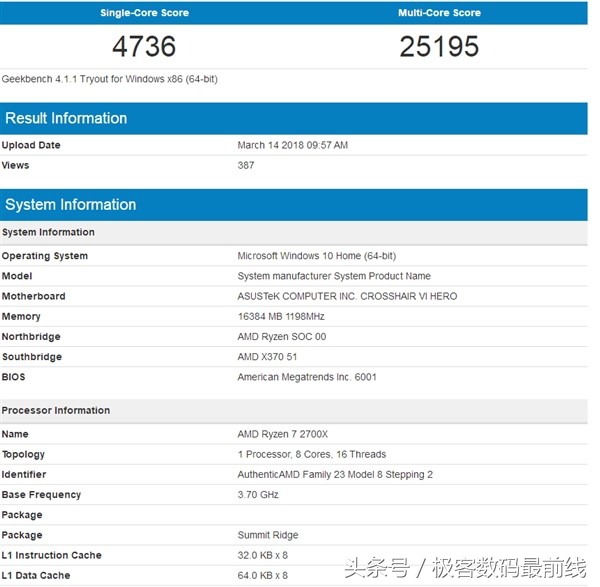Click the Processor Information subheader row
The image size is (600, 587).
coord(293,411)
